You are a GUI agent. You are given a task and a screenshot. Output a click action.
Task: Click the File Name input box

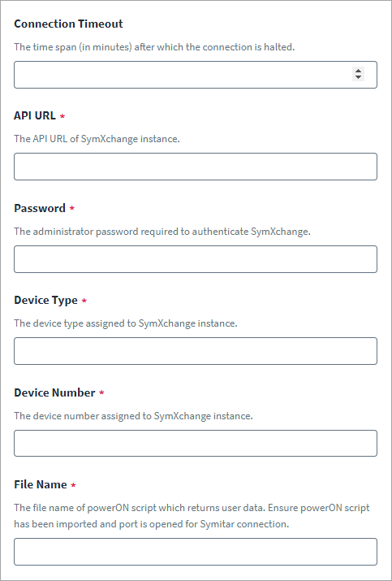[196, 552]
